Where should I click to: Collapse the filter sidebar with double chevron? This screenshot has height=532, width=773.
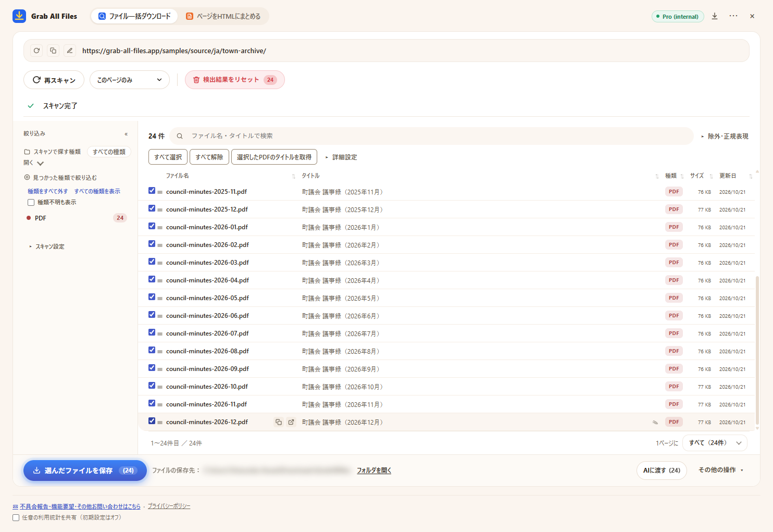coord(126,134)
